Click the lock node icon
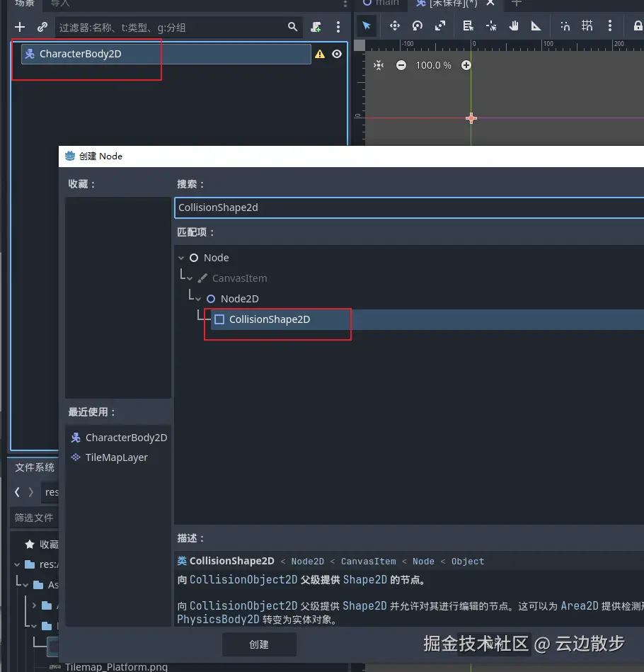The image size is (644, 672). 638,26
